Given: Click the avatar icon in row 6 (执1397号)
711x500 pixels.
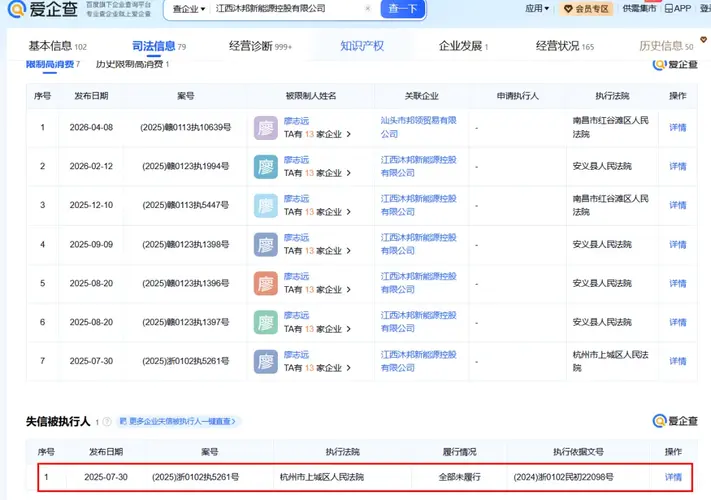Looking at the screenshot, I should click(x=266, y=322).
